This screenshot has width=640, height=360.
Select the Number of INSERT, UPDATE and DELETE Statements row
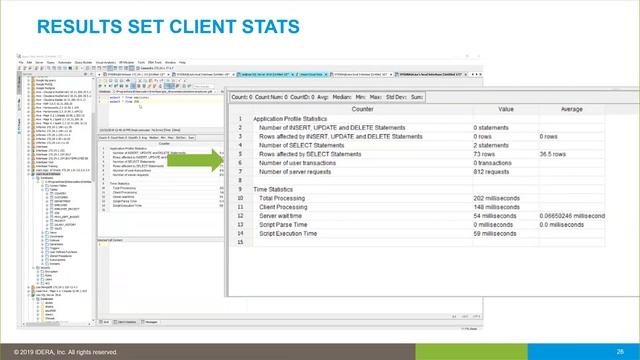click(x=417, y=128)
